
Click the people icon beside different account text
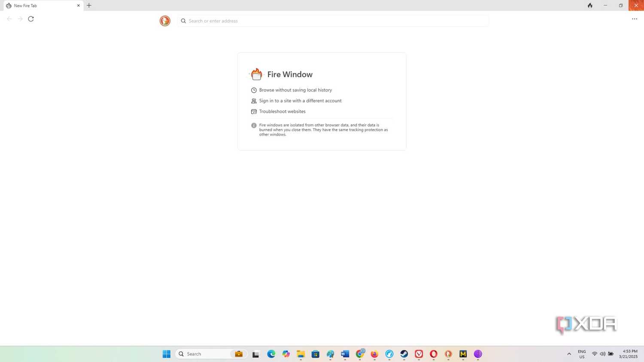(254, 101)
